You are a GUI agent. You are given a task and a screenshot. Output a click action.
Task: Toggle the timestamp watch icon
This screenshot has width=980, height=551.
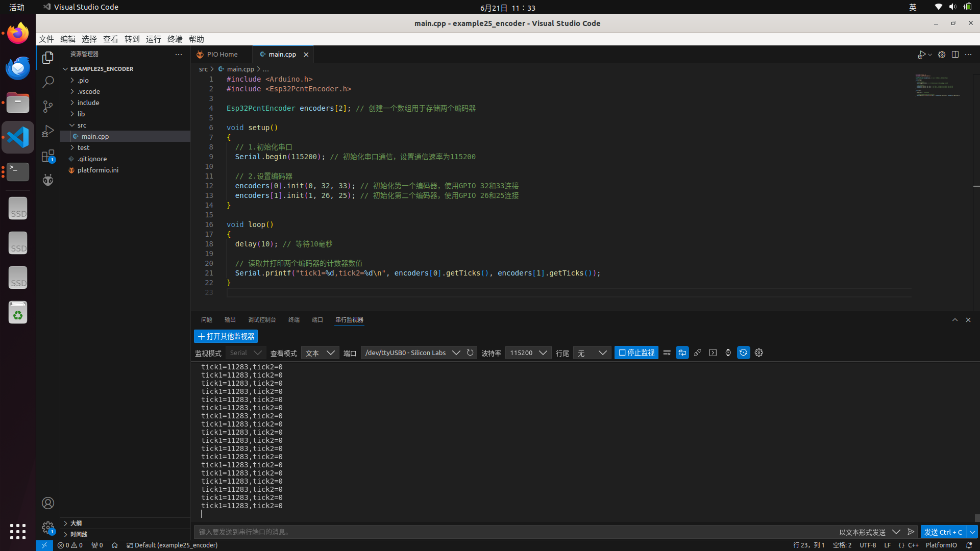click(728, 353)
